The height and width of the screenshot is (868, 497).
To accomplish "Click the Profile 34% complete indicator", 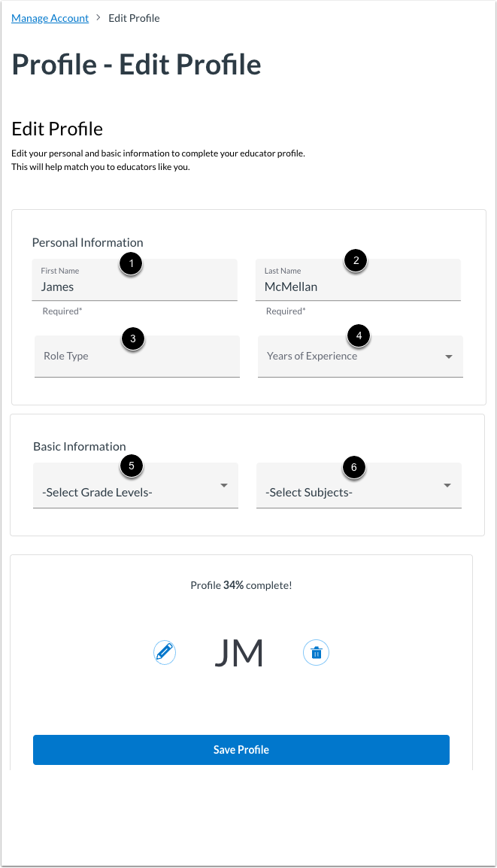I will [241, 584].
